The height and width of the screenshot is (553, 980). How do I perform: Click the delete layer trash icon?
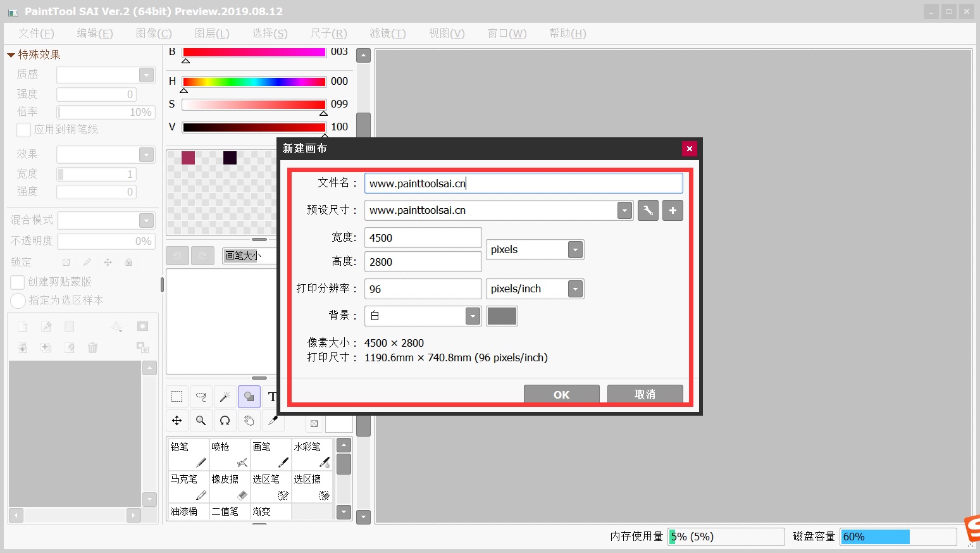(92, 347)
